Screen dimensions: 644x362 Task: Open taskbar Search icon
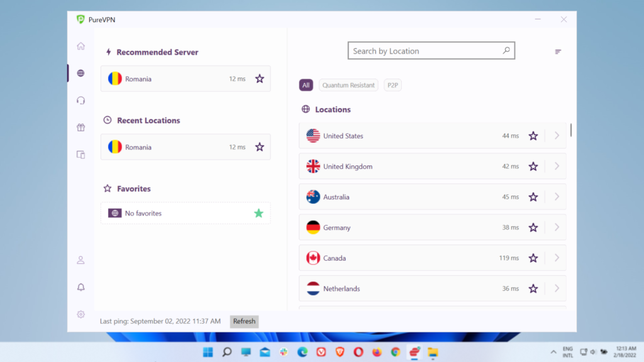click(x=227, y=352)
